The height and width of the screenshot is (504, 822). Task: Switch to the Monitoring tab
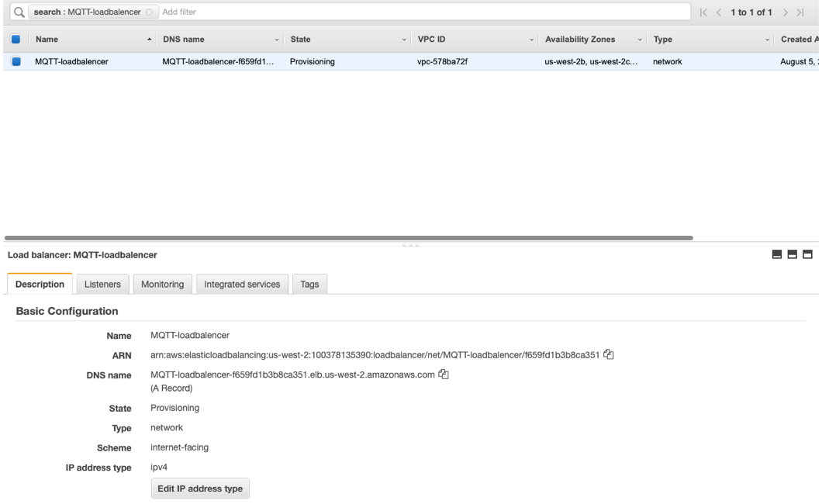[163, 284]
